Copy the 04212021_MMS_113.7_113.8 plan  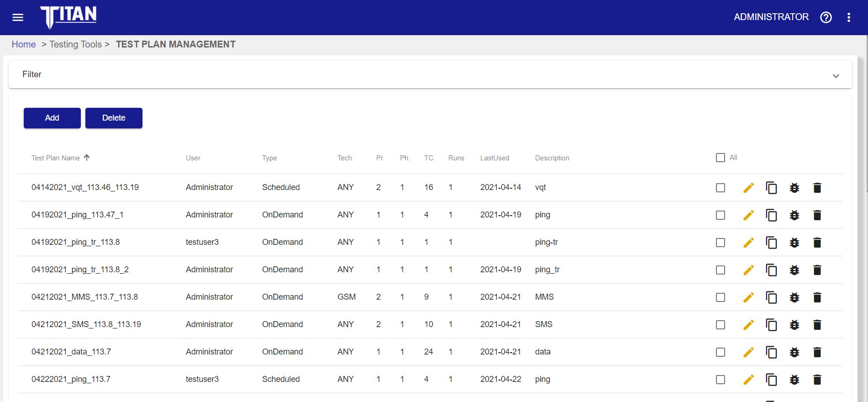(x=771, y=297)
